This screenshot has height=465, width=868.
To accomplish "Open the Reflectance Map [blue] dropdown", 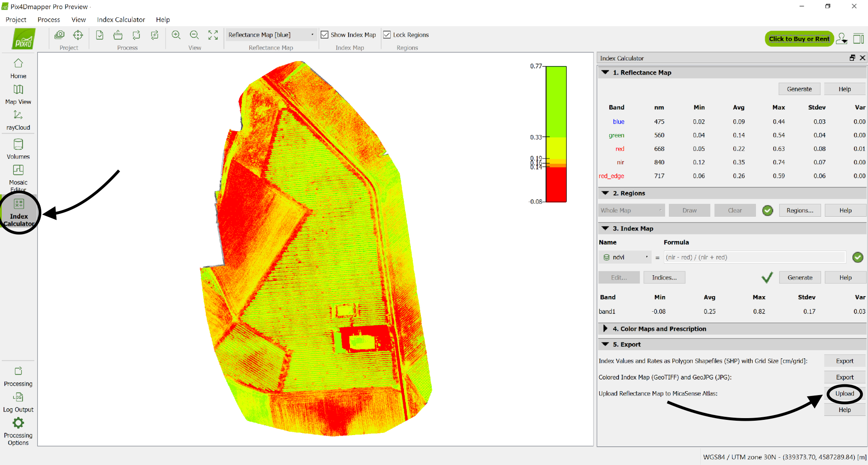I will click(x=271, y=35).
